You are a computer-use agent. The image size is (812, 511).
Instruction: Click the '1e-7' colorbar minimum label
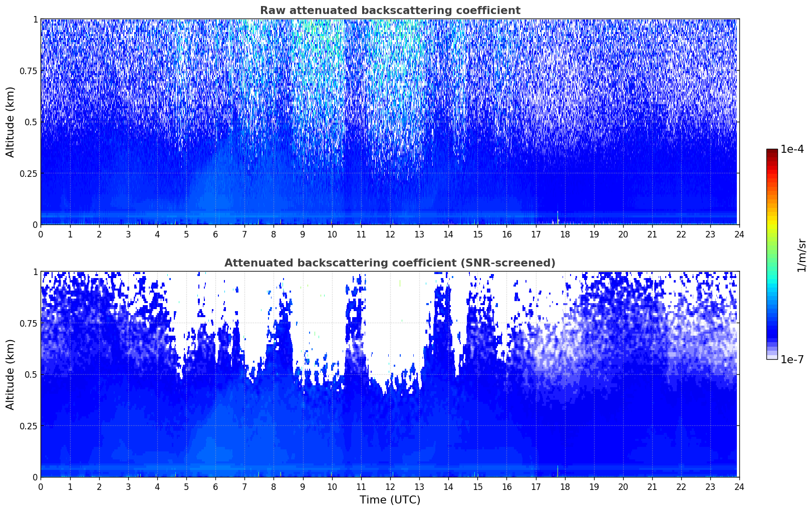[x=792, y=360]
